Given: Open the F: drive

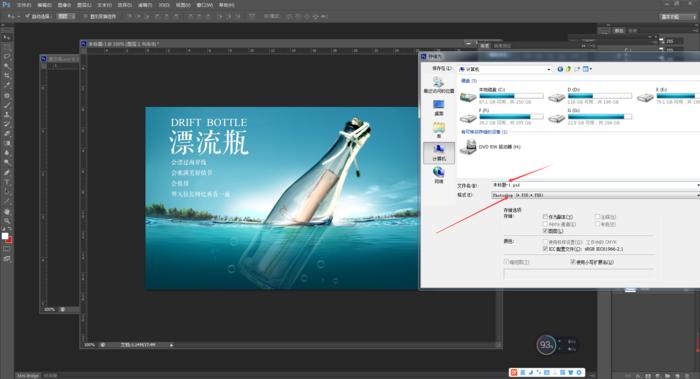Looking at the screenshot, I should tap(502, 117).
